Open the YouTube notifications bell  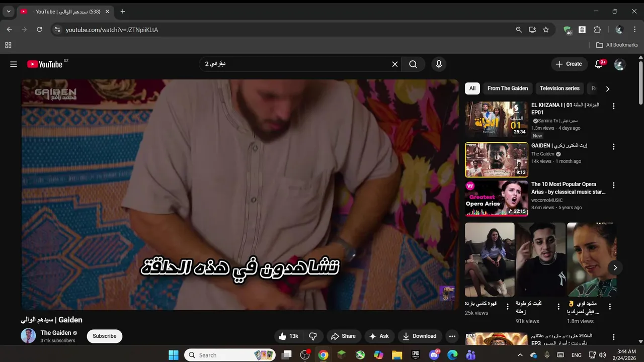coord(599,64)
